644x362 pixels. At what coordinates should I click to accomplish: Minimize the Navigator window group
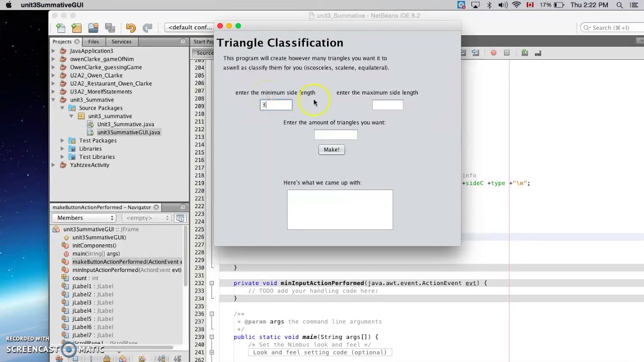point(183,207)
